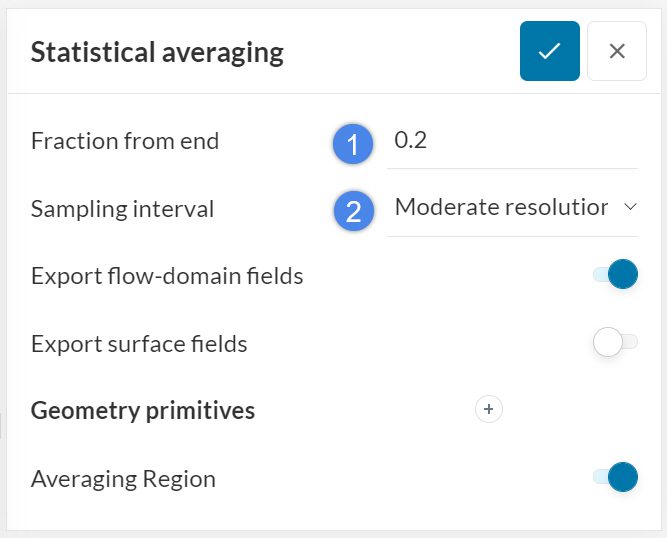667x538 pixels.
Task: Enable Export surface fields toggle
Action: click(615, 343)
